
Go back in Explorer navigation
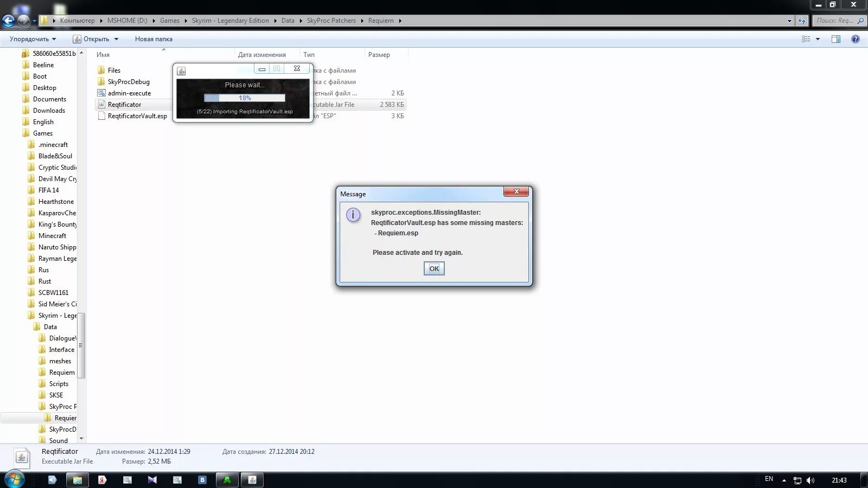click(8, 21)
